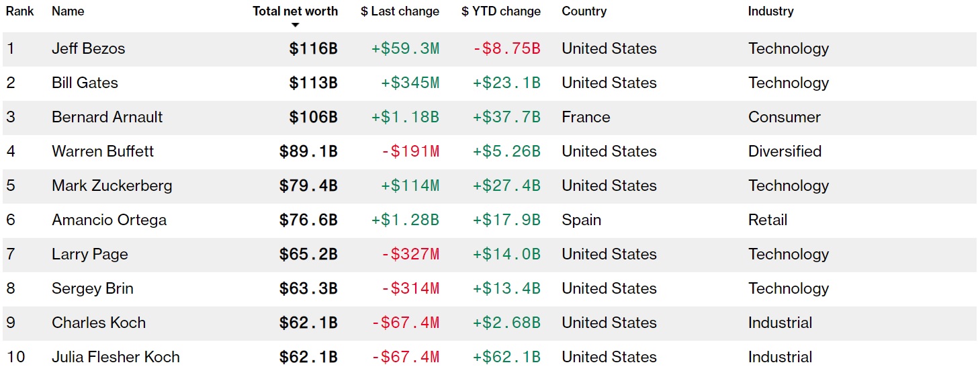Open Charles Koch's profile link

coord(98,323)
